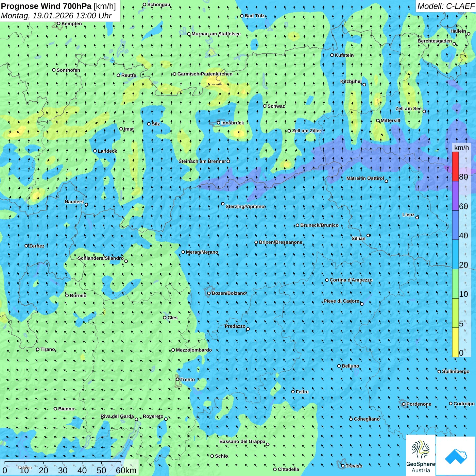Choose the green 10-20 legend band

(455, 284)
